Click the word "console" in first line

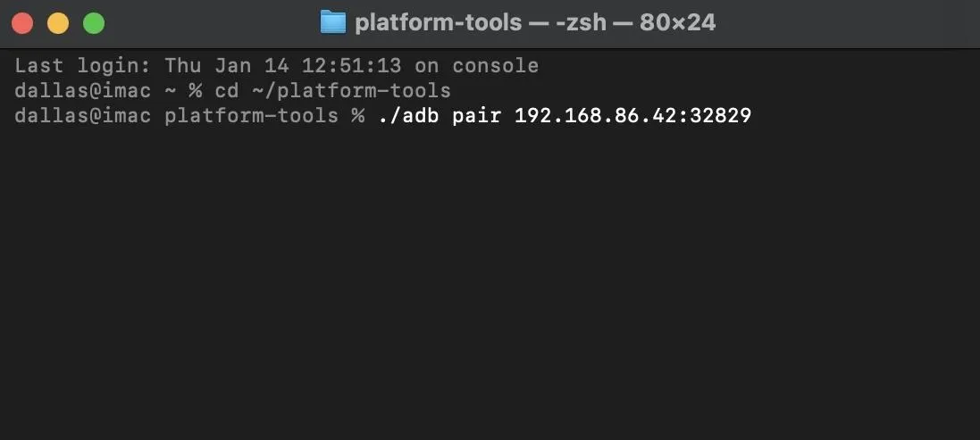click(495, 65)
